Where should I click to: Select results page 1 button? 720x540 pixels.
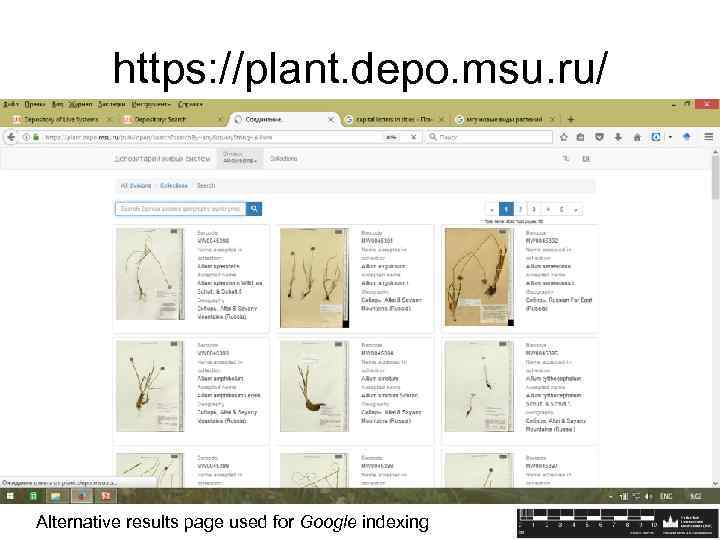point(506,209)
